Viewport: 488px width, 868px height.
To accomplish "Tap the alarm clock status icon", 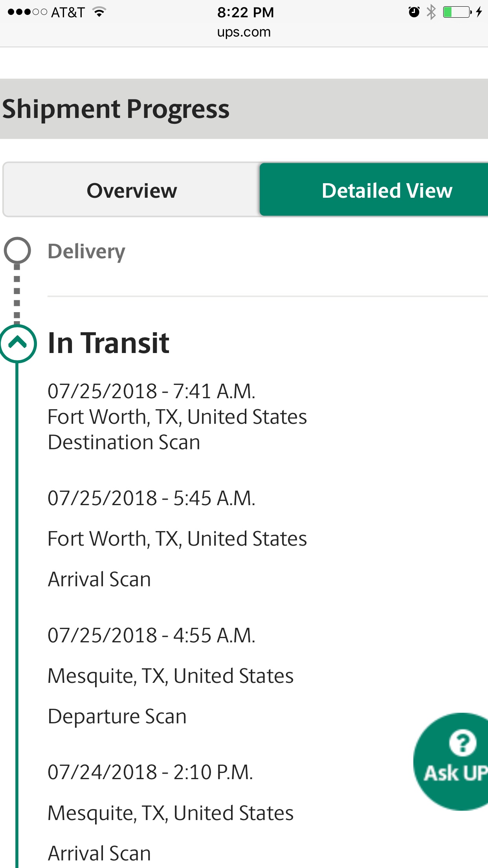I will [414, 12].
